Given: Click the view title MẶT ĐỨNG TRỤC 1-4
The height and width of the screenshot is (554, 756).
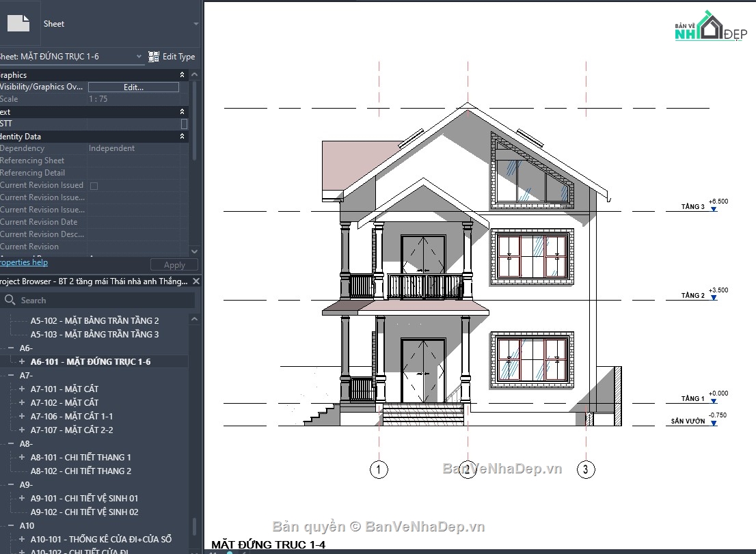Looking at the screenshot, I should coord(268,544).
